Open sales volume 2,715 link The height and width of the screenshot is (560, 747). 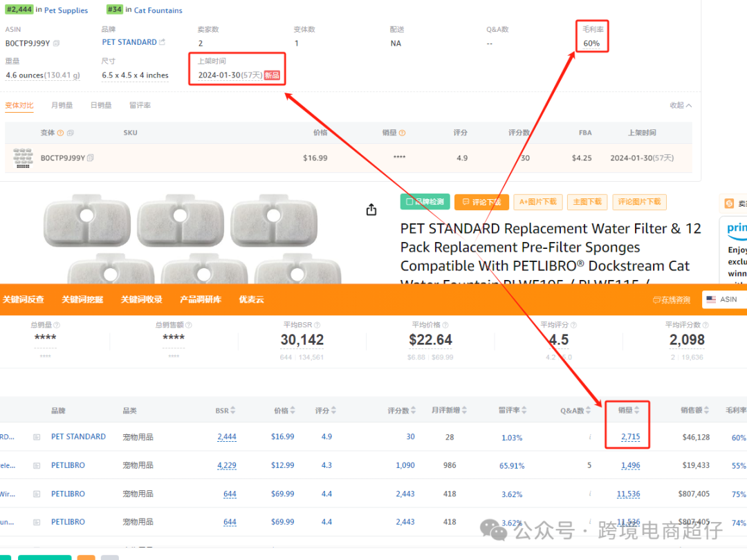630,437
